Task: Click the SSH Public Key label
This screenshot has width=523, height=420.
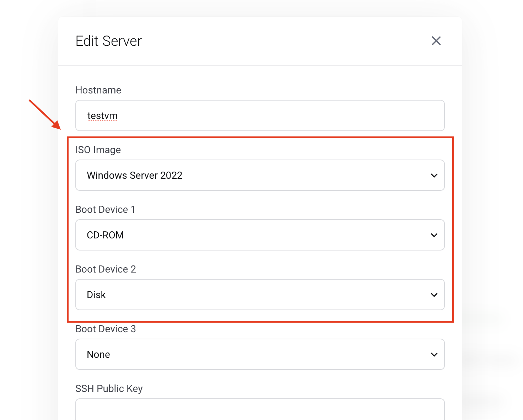Action: 109,388
